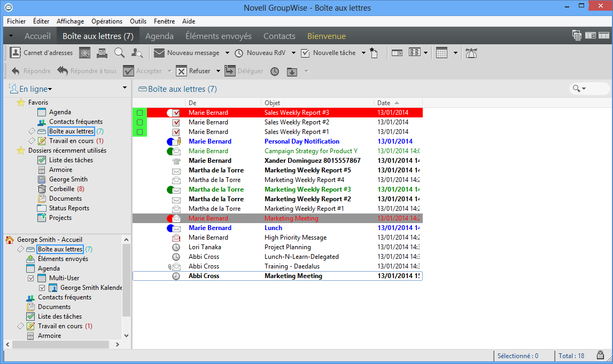Mark the Sales Weekly Report #3 task icon completed
This screenshot has width=613, height=364.
pyautogui.click(x=176, y=113)
